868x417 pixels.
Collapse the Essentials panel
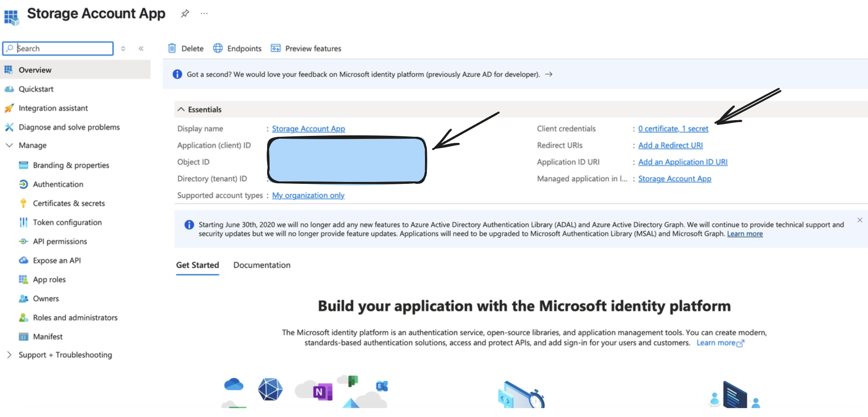181,110
